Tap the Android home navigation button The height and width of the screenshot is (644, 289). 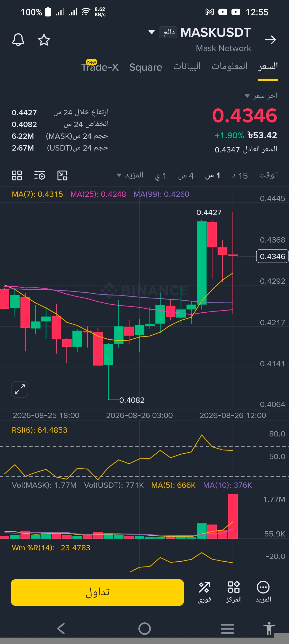point(144,628)
